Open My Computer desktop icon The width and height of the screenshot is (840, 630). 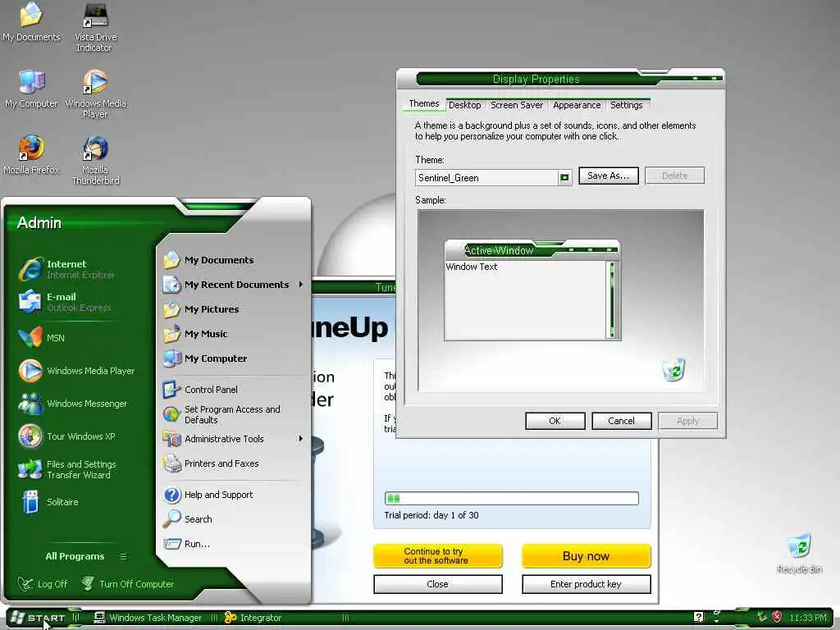[x=31, y=89]
